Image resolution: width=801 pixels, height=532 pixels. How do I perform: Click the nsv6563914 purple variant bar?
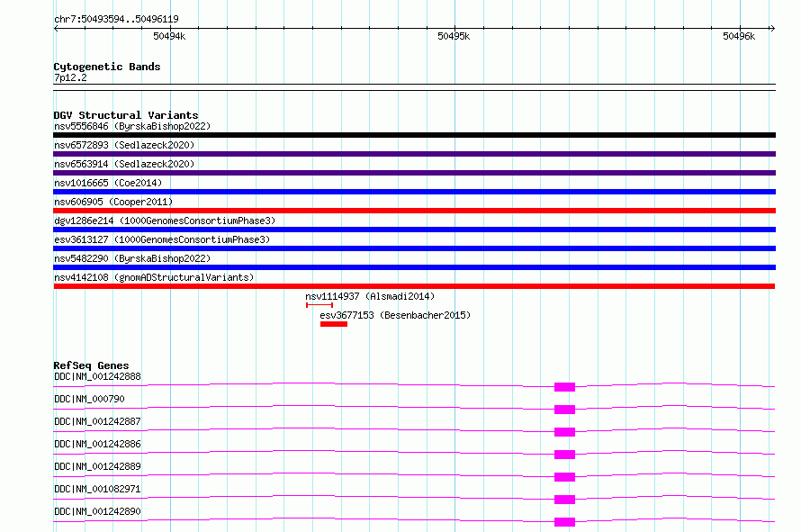point(414,173)
